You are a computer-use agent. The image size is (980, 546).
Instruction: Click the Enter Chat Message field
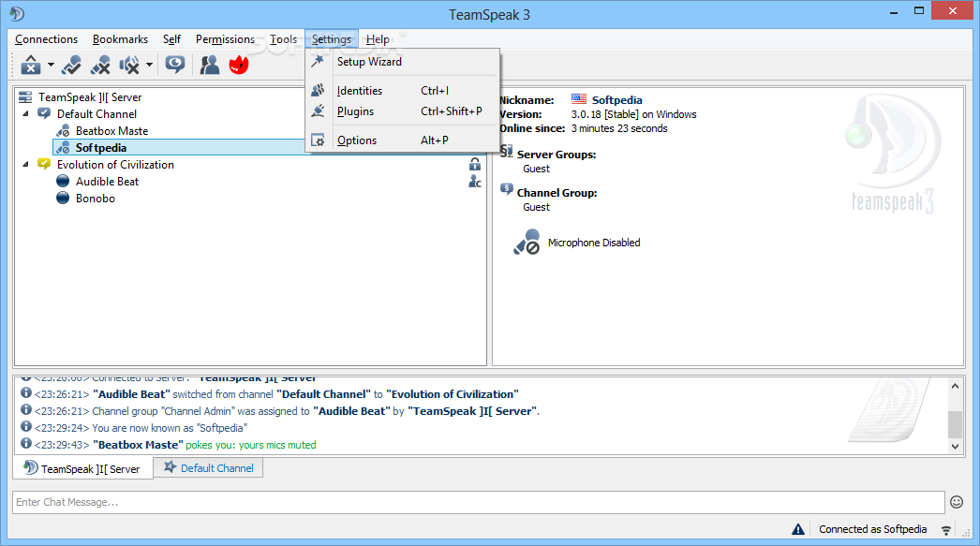[478, 502]
